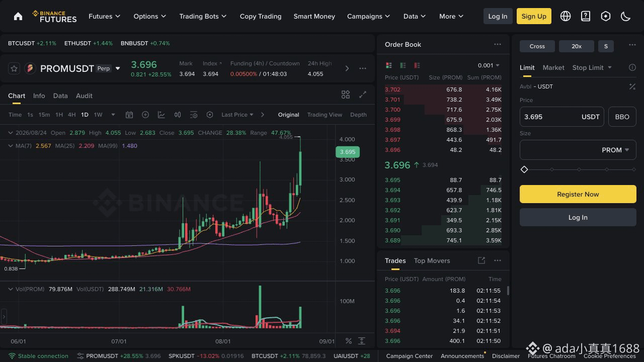Select the 15m interval
Screen dimensions: 644x362
click(44, 115)
